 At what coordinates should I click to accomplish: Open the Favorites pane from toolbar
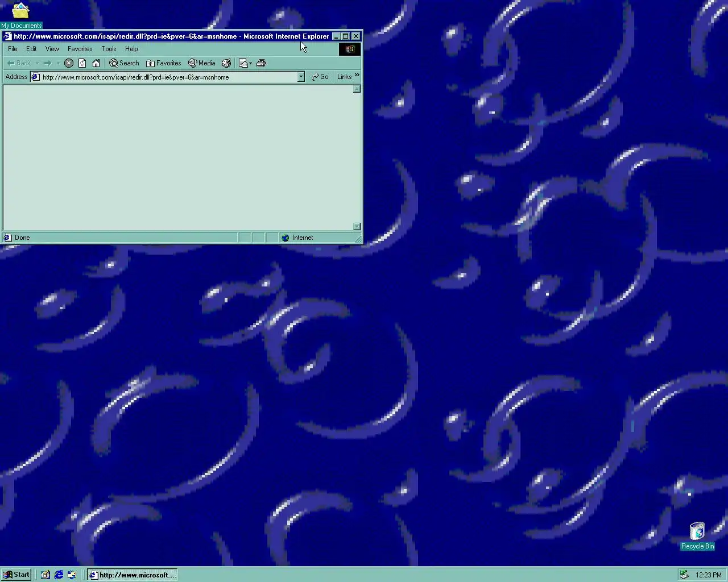(164, 63)
